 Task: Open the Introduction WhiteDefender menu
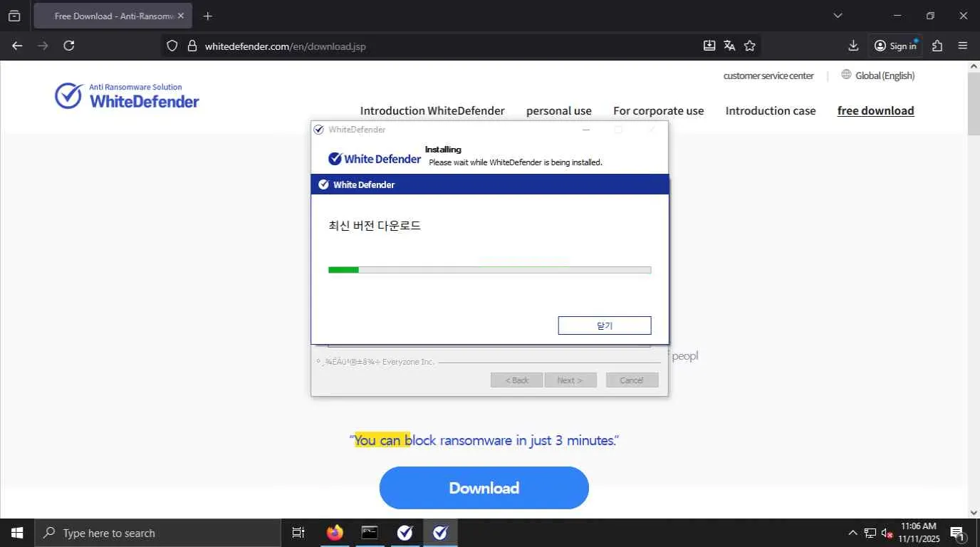432,110
